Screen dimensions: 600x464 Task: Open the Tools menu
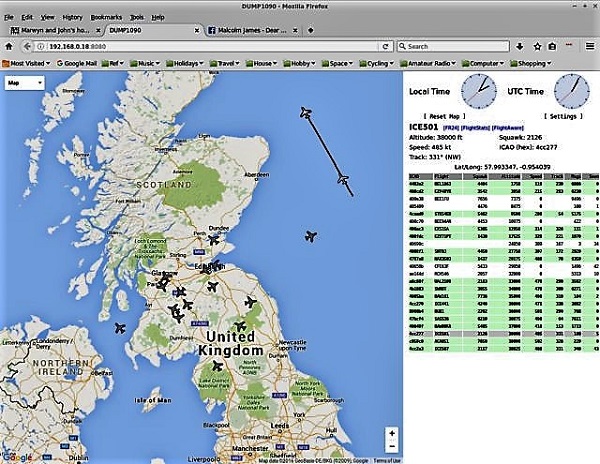point(137,17)
